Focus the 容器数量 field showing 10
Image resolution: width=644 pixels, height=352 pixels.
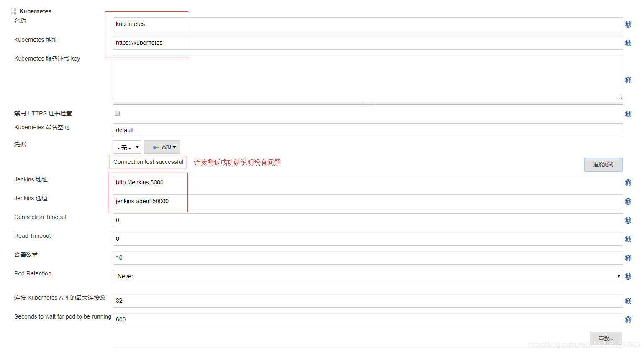pos(368,258)
